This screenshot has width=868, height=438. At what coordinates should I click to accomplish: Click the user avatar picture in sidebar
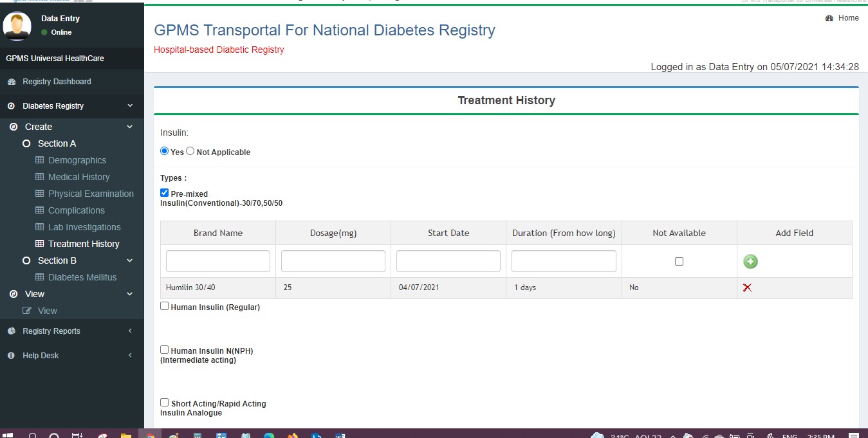pos(17,26)
